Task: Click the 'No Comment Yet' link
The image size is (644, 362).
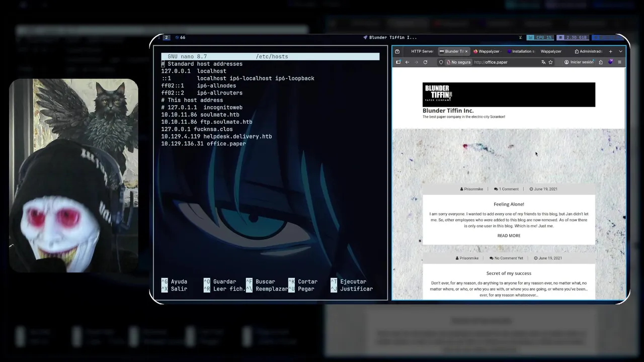Action: (x=506, y=258)
